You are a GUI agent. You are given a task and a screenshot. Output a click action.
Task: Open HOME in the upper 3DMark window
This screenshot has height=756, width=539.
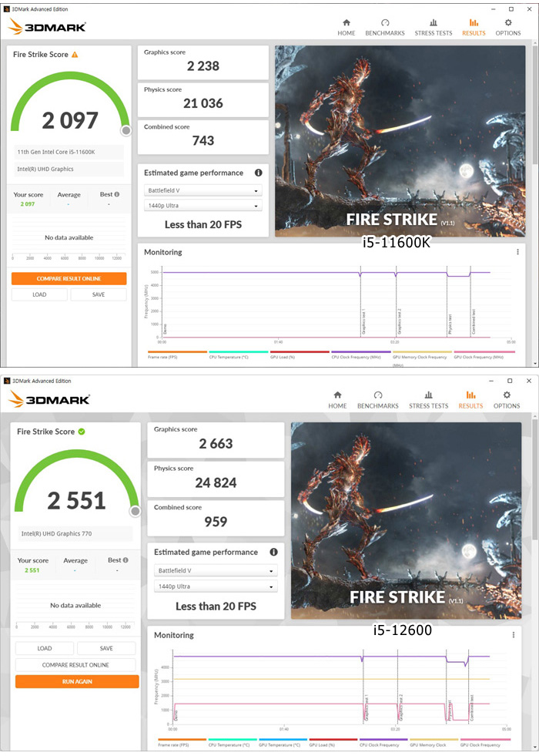[x=346, y=27]
